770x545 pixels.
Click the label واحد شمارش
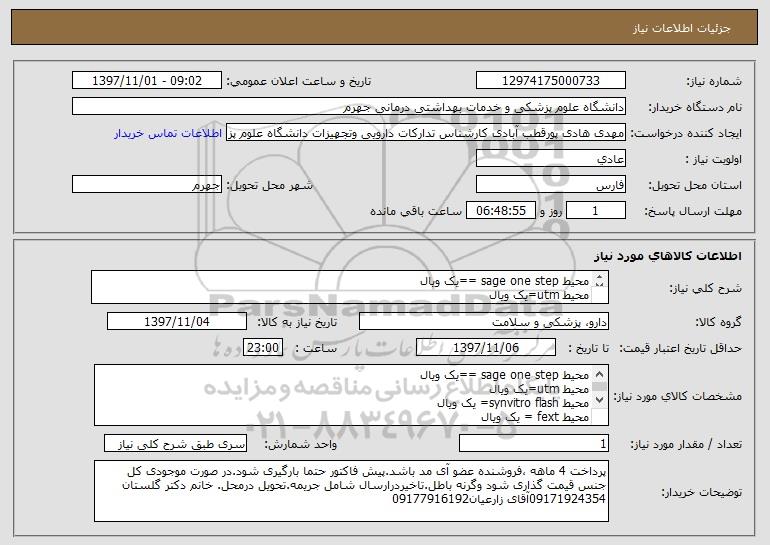pos(301,444)
